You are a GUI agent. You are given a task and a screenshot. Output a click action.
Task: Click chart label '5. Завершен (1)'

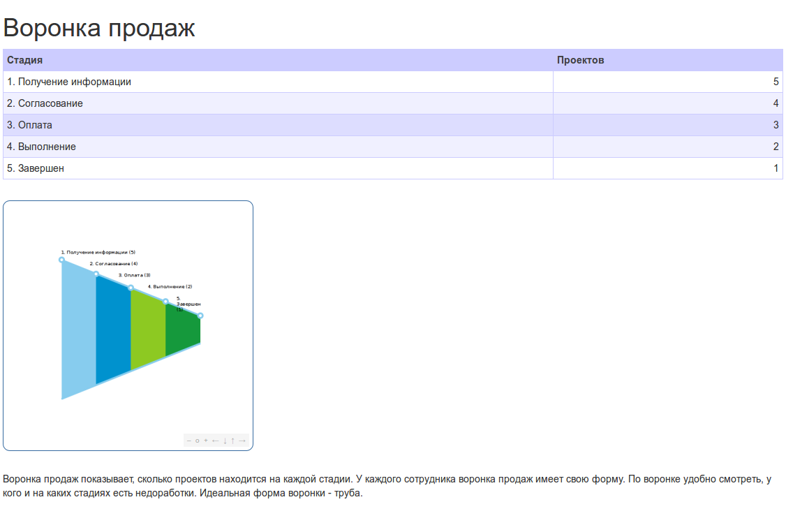pyautogui.click(x=188, y=304)
